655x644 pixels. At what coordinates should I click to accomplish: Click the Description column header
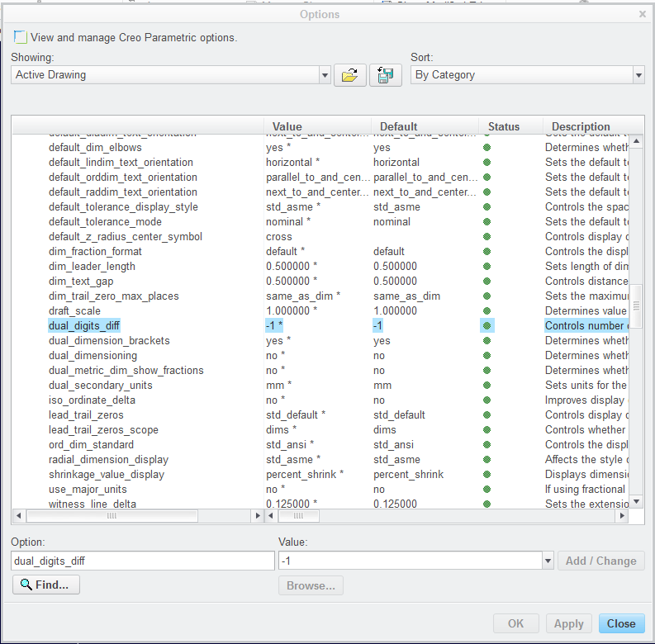pos(593,126)
